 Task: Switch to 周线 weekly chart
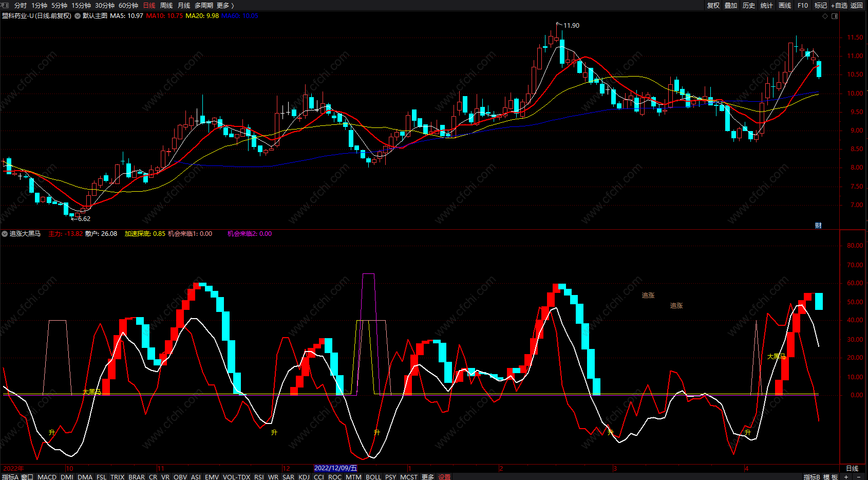coord(166,5)
